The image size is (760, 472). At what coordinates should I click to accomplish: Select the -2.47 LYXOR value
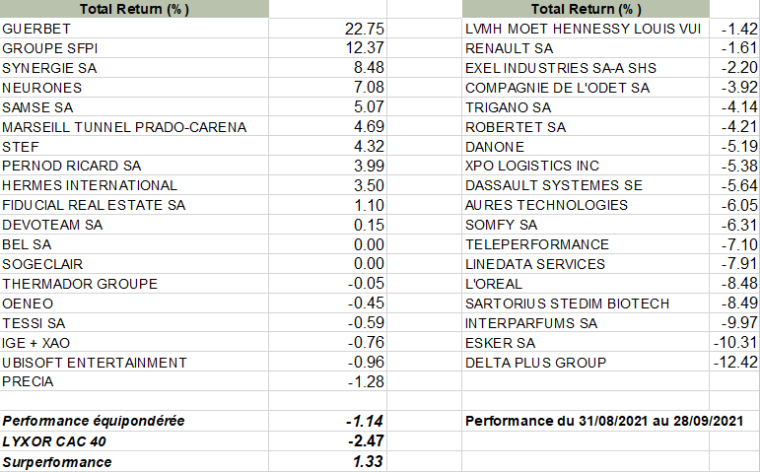[x=366, y=441]
